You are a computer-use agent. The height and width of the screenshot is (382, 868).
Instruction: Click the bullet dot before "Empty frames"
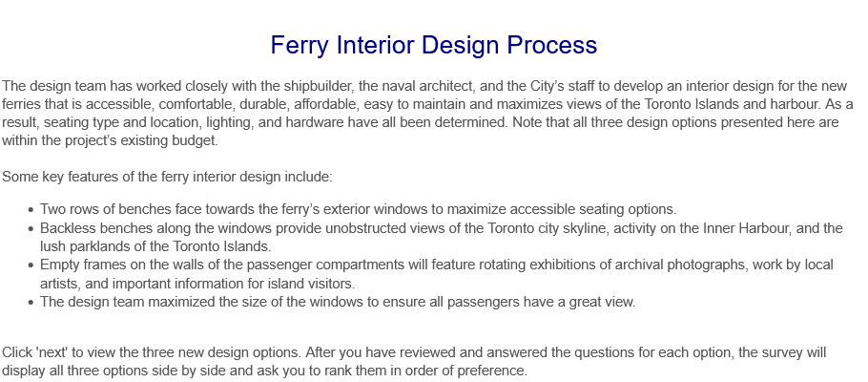[x=31, y=265]
